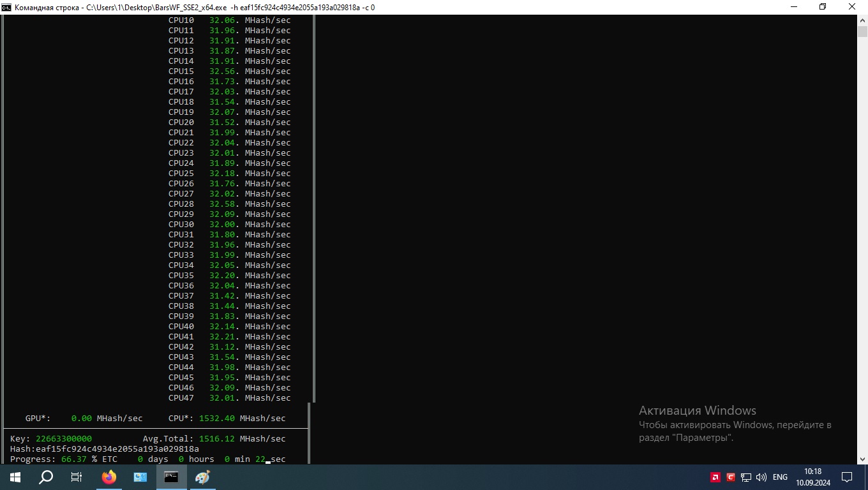Click the scrollbar down arrow
Viewport: 868px width, 490px height.
(x=862, y=459)
